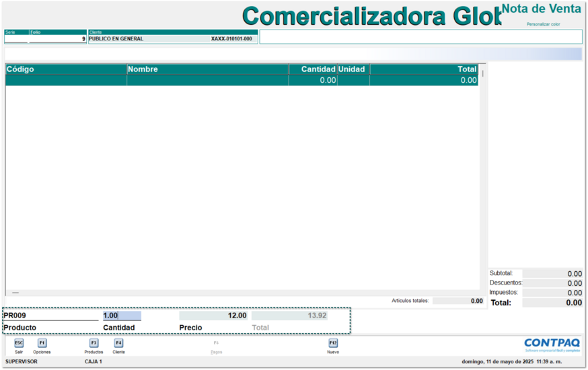Click the disabled Pagos F6 icon
This screenshot has width=588, height=370.
point(216,344)
